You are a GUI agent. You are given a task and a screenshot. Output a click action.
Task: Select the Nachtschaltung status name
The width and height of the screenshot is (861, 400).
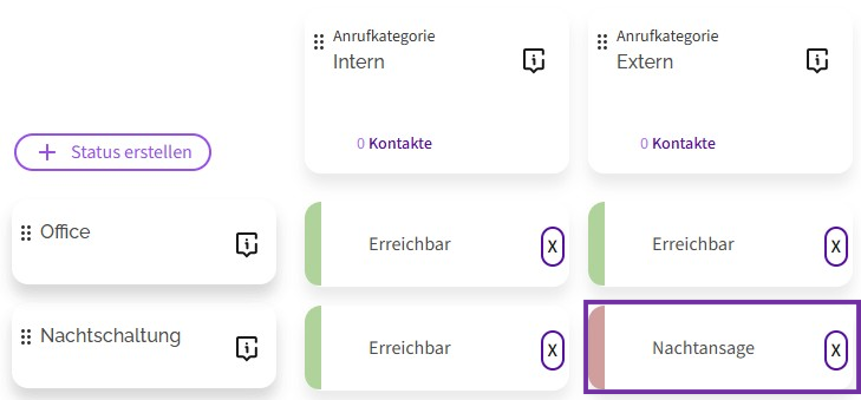coord(110,336)
